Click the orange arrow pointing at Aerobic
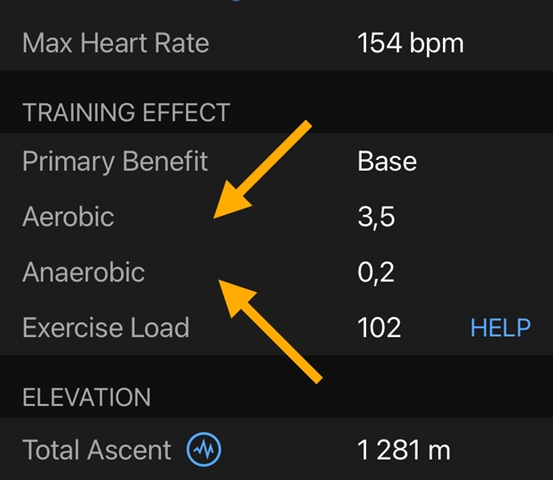This screenshot has height=480, width=553. 263,169
